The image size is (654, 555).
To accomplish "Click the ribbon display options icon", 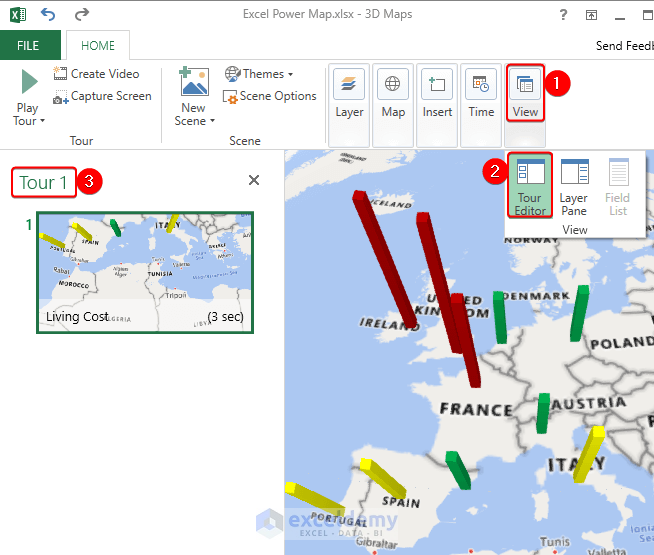I will [x=591, y=15].
